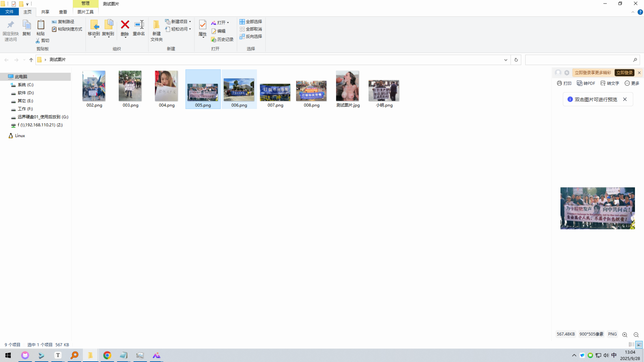Click the Login Now button
This screenshot has height=362, width=644.
pyautogui.click(x=624, y=73)
